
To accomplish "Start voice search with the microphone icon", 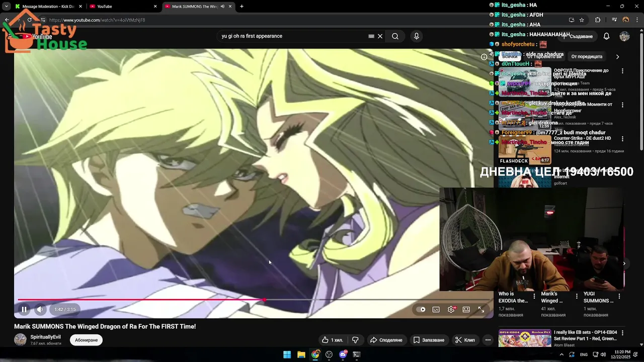I will point(416,36).
